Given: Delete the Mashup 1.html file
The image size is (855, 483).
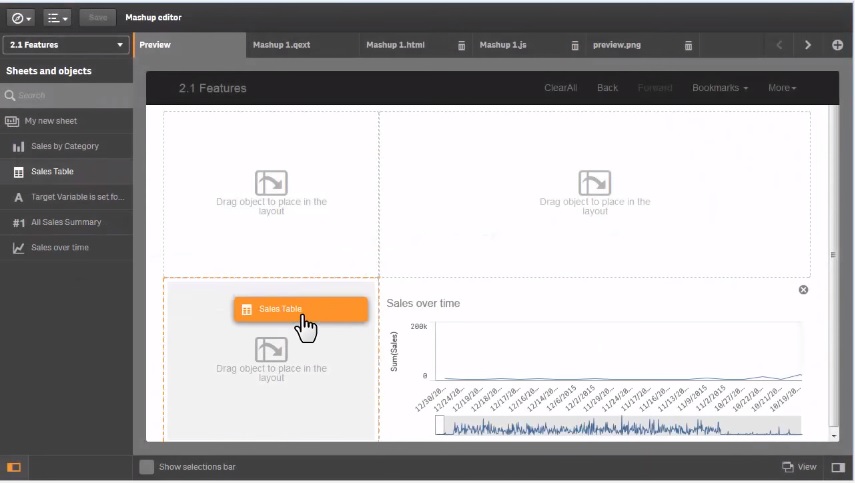Looking at the screenshot, I should [461, 46].
